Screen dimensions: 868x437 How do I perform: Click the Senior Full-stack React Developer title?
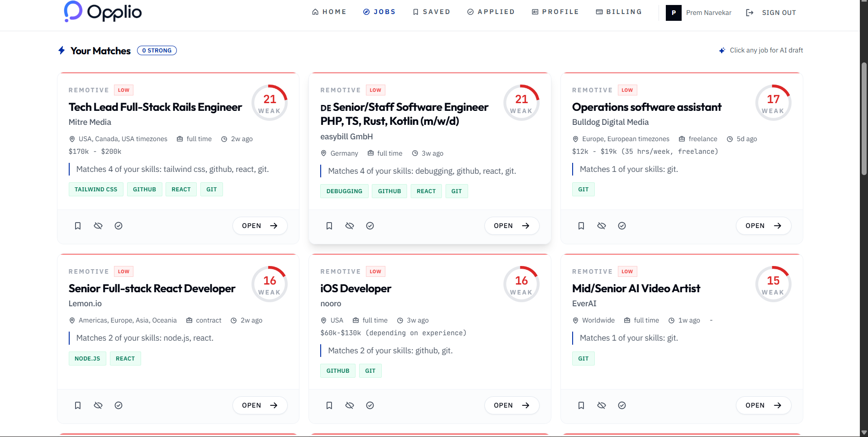152,289
